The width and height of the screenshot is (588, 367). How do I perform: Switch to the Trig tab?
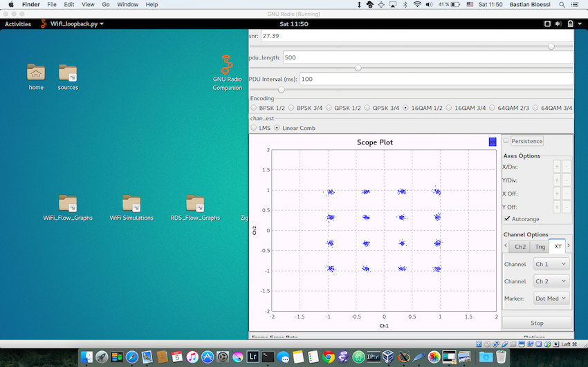coord(538,246)
